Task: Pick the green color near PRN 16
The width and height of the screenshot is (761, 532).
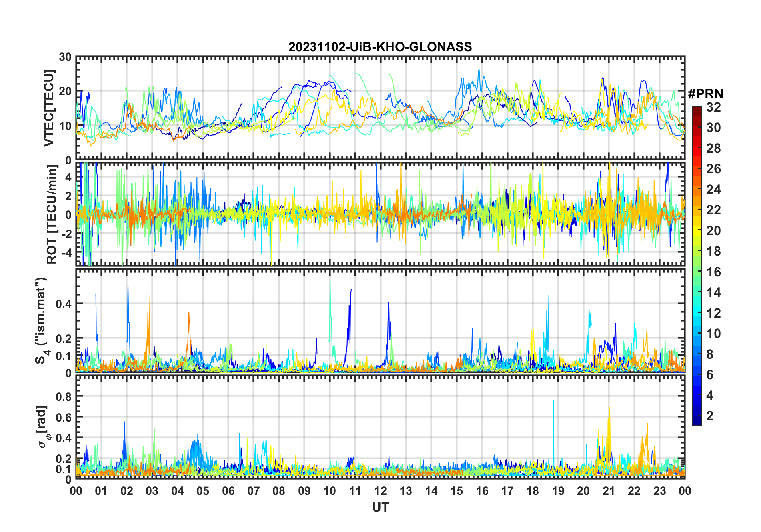Action: [x=697, y=272]
